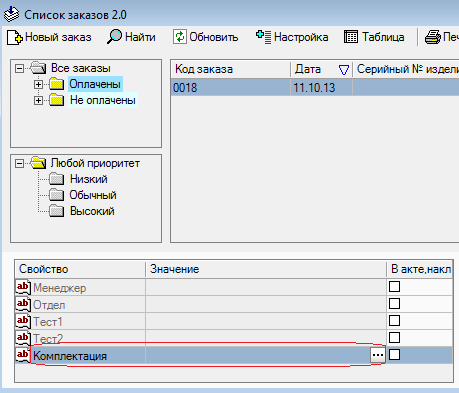The height and width of the screenshot is (393, 459).
Task: Tick the Тест1 row checkbox
Action: 394,321
